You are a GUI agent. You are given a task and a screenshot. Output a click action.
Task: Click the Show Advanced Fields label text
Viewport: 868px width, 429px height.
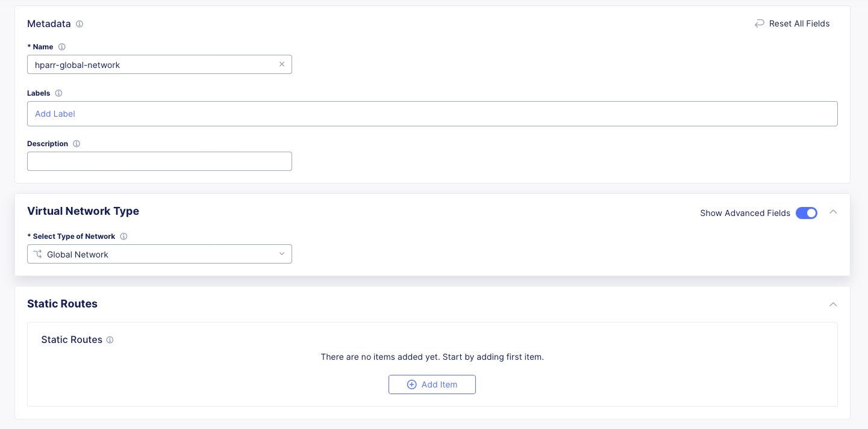[745, 213]
